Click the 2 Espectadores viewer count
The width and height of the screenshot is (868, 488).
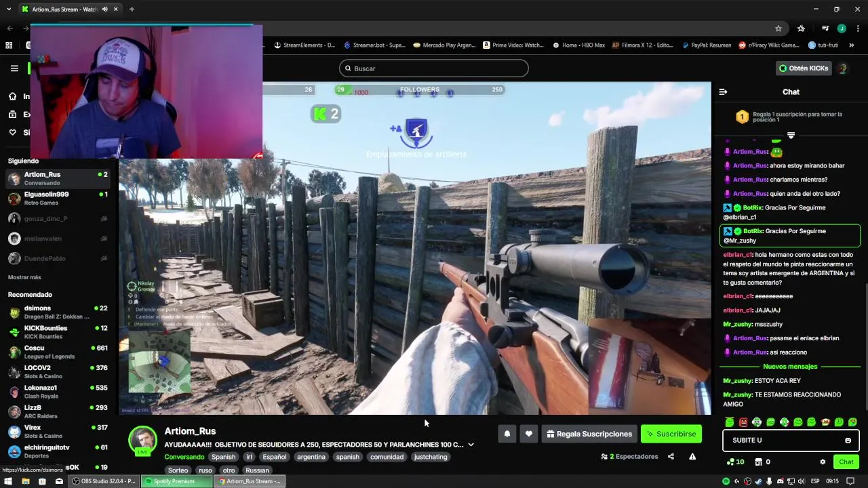[630, 457]
